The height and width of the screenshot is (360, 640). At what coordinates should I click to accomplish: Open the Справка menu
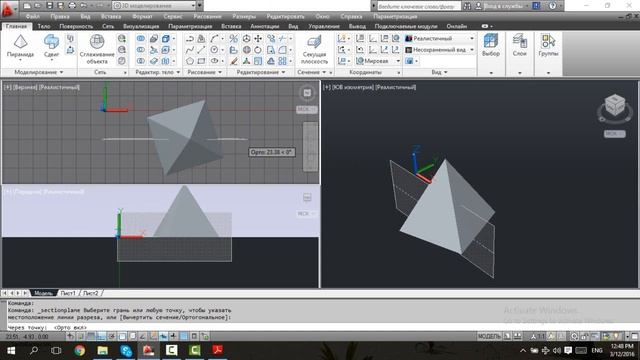pos(351,17)
